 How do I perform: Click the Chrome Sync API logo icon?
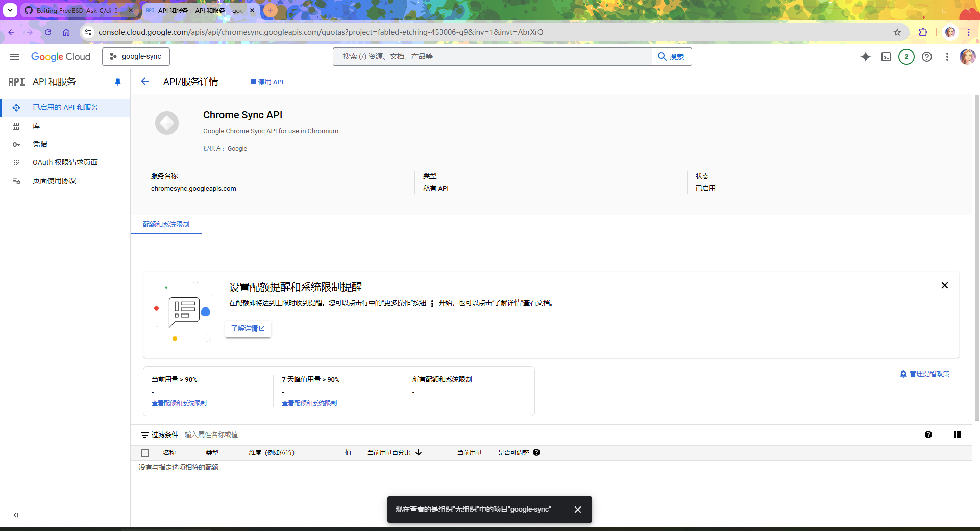click(x=167, y=123)
